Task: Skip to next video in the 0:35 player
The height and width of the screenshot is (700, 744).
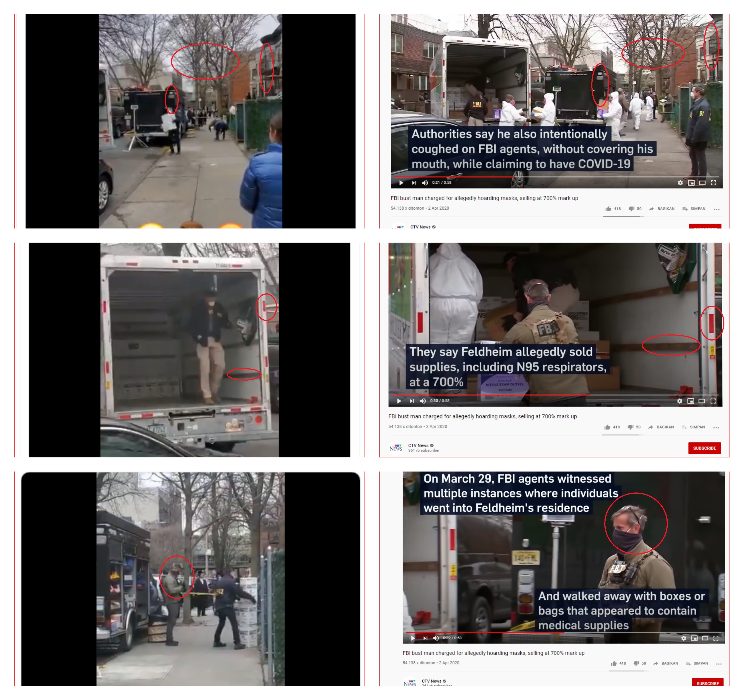Action: coord(412,401)
